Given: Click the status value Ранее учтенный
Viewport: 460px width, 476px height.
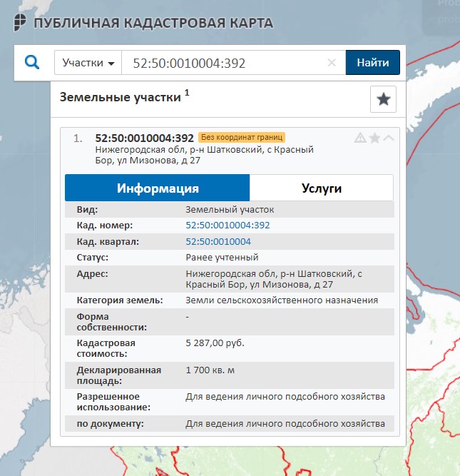Looking at the screenshot, I should [222, 258].
